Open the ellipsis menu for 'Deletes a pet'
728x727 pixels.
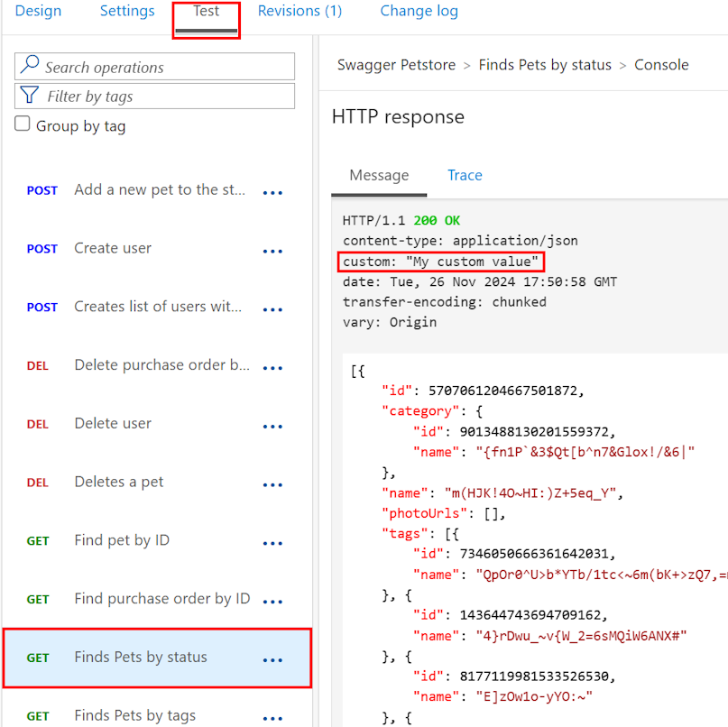pyautogui.click(x=272, y=484)
